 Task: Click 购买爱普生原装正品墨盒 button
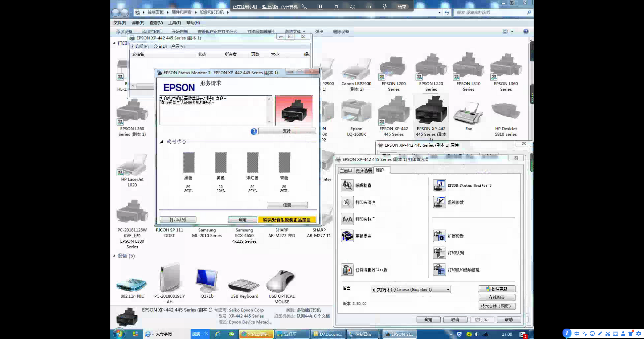tap(287, 220)
